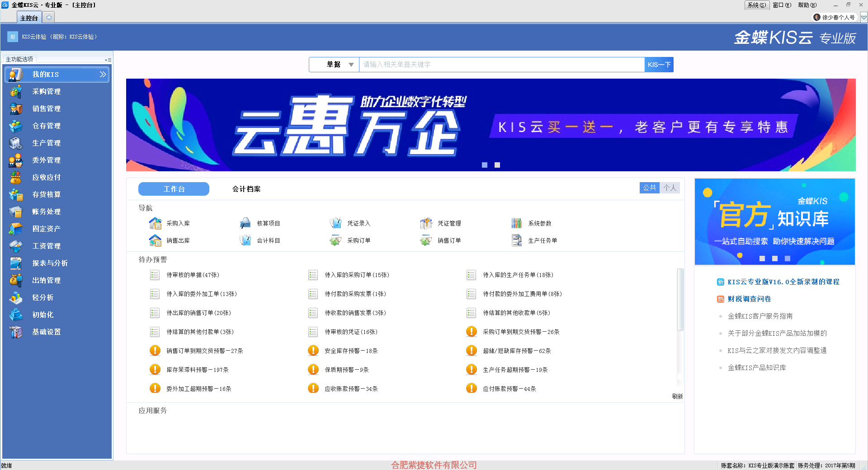Select the 工作台 tab
The width and height of the screenshot is (868, 470).
(174, 189)
